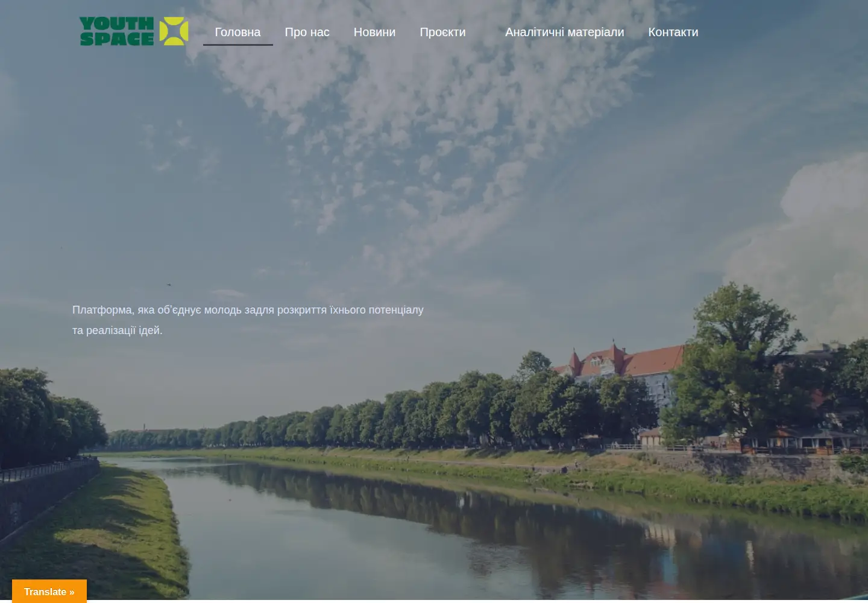The width and height of the screenshot is (868, 603).
Task: Go to the Про нас page
Action: (x=307, y=32)
